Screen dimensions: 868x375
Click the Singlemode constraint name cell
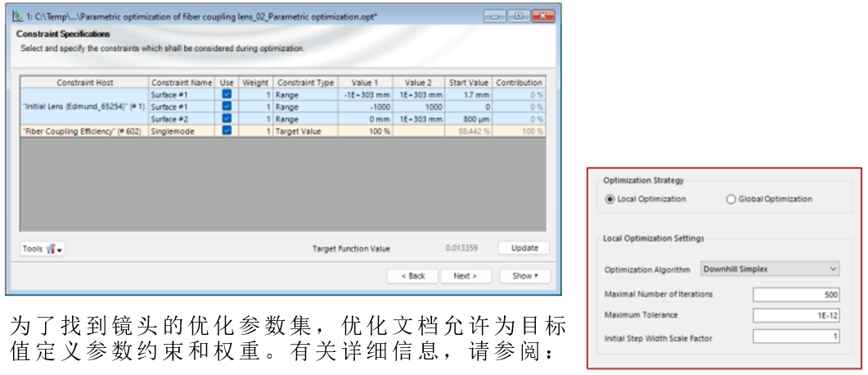point(182,131)
